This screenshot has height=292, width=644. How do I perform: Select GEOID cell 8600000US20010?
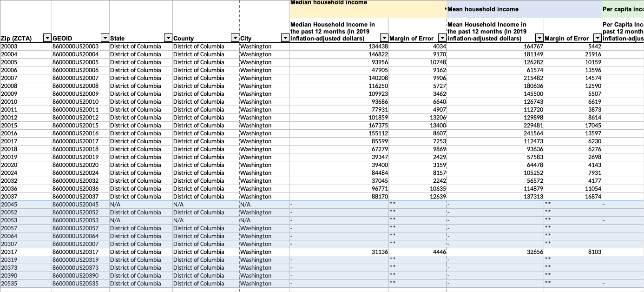click(80, 102)
